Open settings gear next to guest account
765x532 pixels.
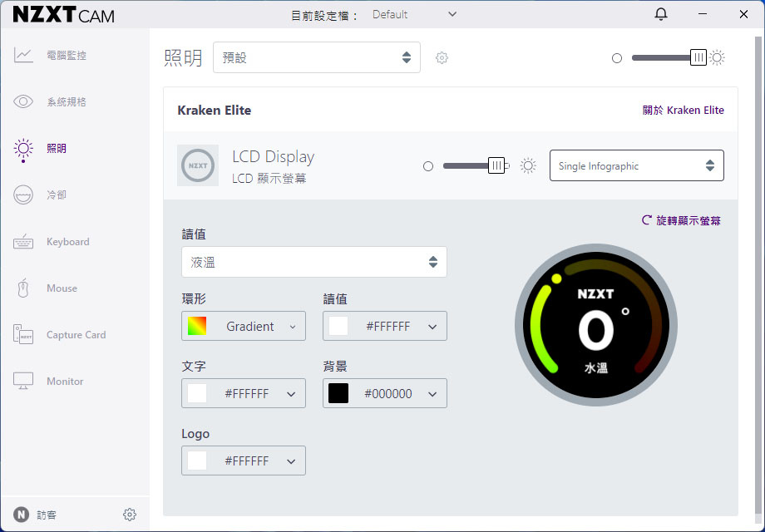click(x=129, y=515)
